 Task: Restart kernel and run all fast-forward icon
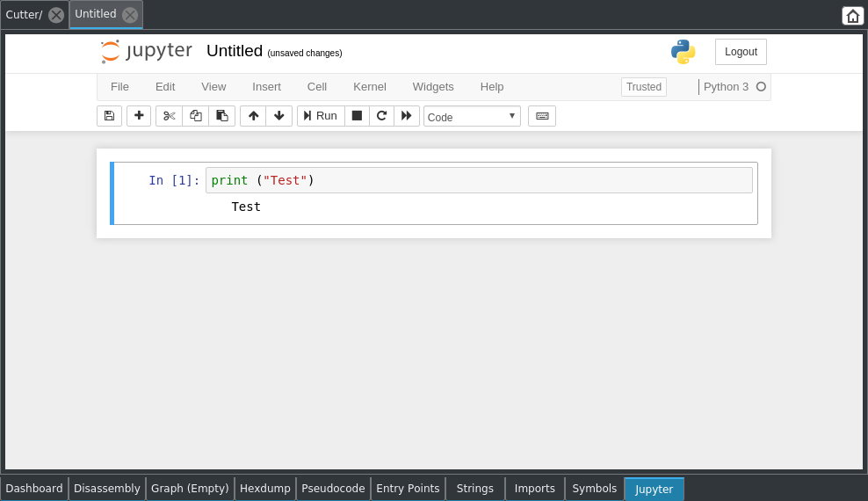(x=406, y=116)
